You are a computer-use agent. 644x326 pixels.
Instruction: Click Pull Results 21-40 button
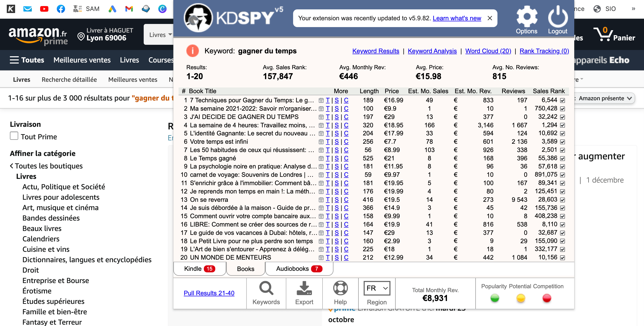click(209, 293)
